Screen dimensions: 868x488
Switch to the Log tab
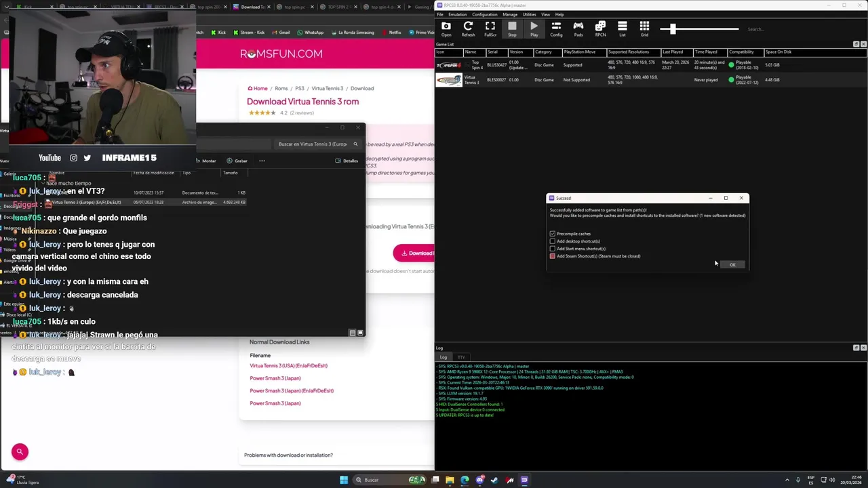point(443,357)
